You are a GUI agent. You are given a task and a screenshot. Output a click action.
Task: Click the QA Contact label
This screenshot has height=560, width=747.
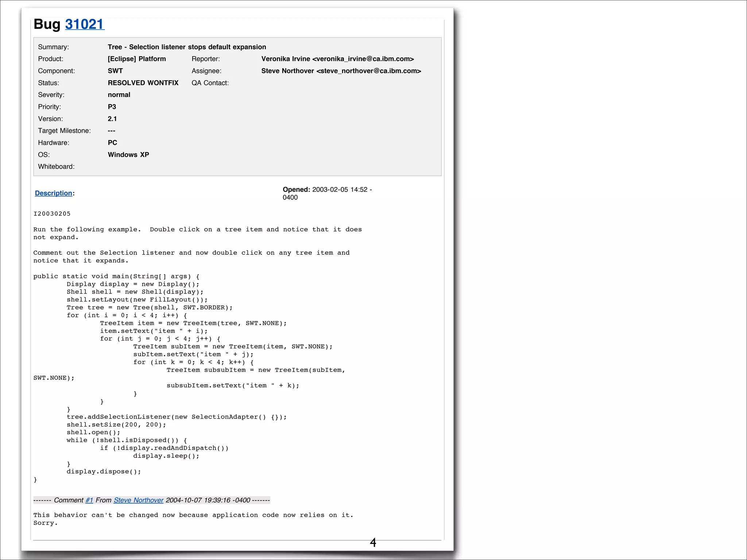[210, 83]
